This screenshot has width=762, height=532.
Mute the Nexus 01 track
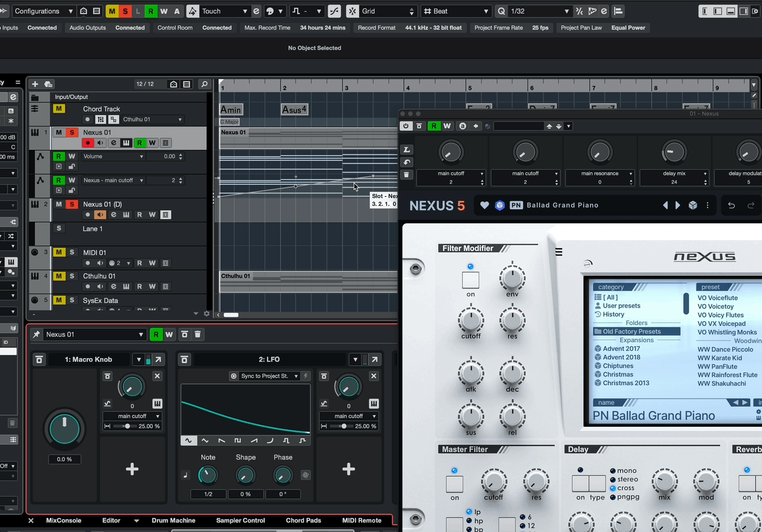(x=59, y=132)
